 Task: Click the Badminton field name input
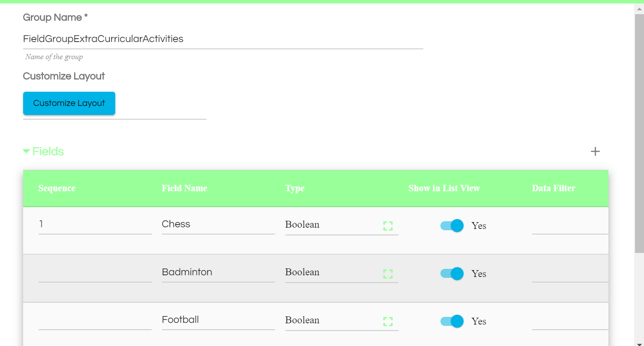(218, 272)
